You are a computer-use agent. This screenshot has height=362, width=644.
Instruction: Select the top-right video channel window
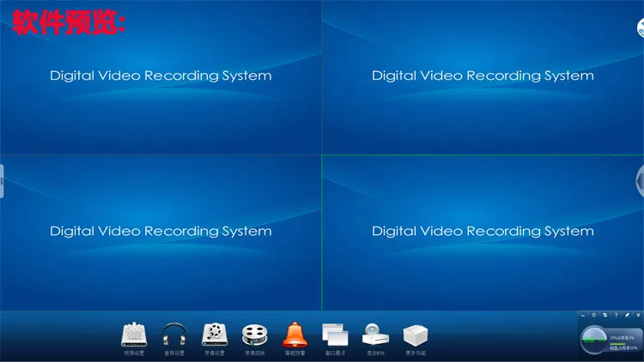pyautogui.click(x=483, y=77)
